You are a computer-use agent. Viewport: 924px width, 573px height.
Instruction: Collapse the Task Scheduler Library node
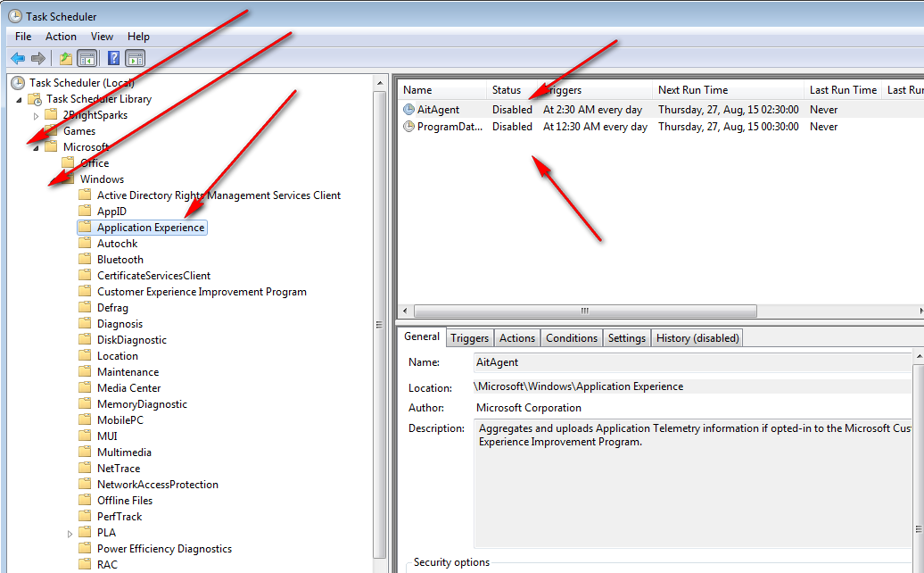(x=19, y=100)
